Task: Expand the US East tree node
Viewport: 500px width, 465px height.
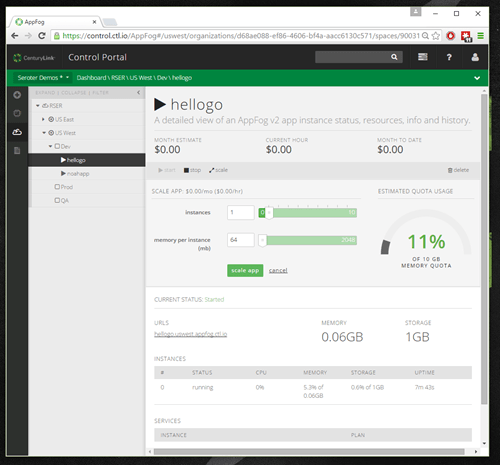Action: click(x=43, y=119)
